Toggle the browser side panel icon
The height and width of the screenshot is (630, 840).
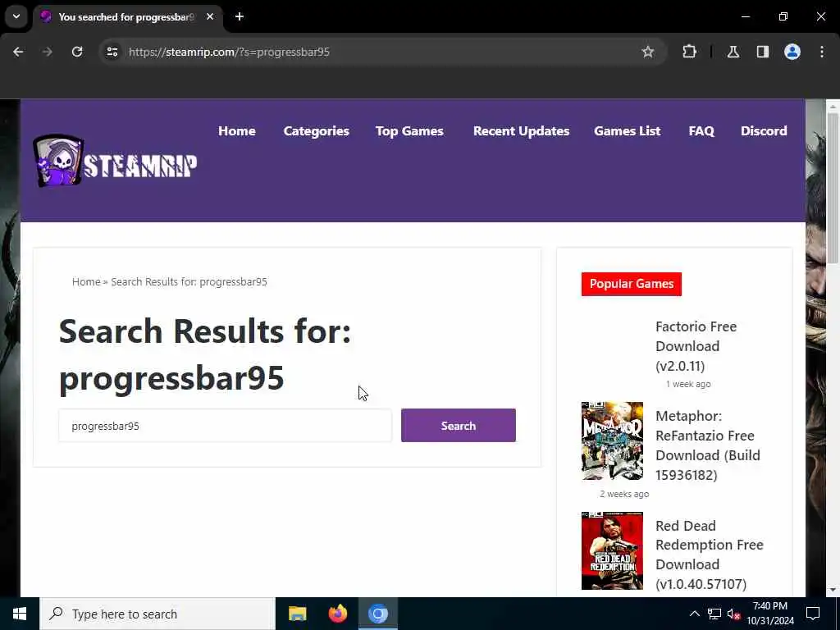pos(762,52)
